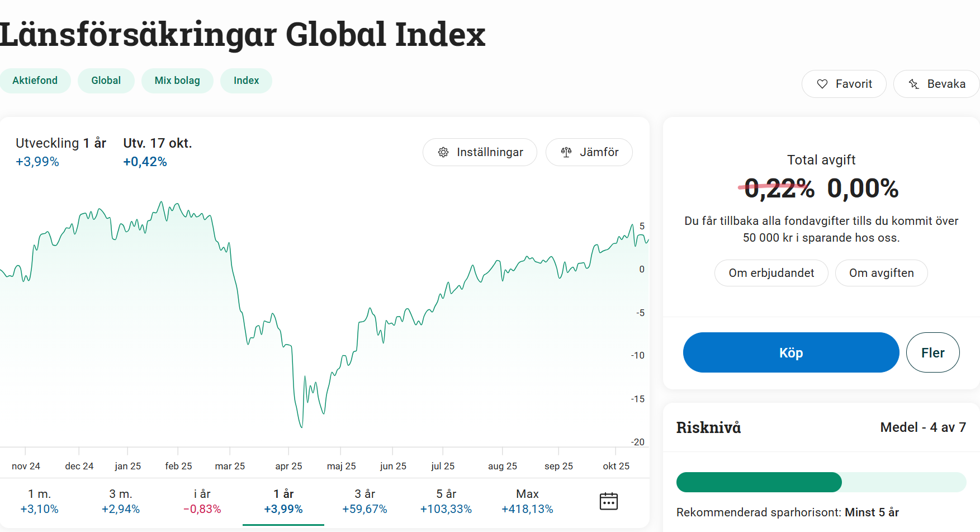
Task: Switch to the 3 m. period
Action: pos(121,501)
